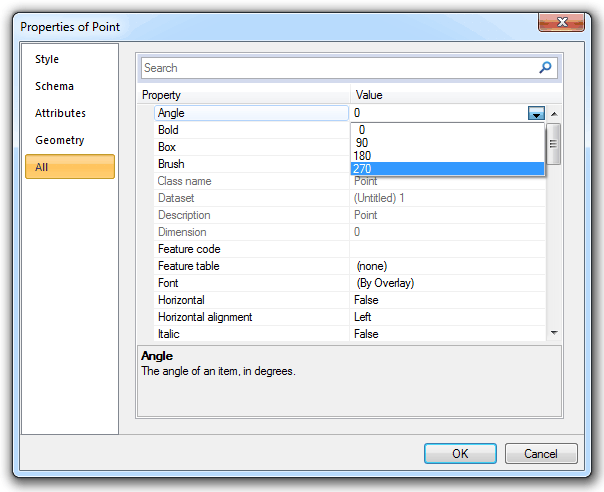Select the Horizontal property row
The height and width of the screenshot is (492, 604).
pyautogui.click(x=252, y=300)
